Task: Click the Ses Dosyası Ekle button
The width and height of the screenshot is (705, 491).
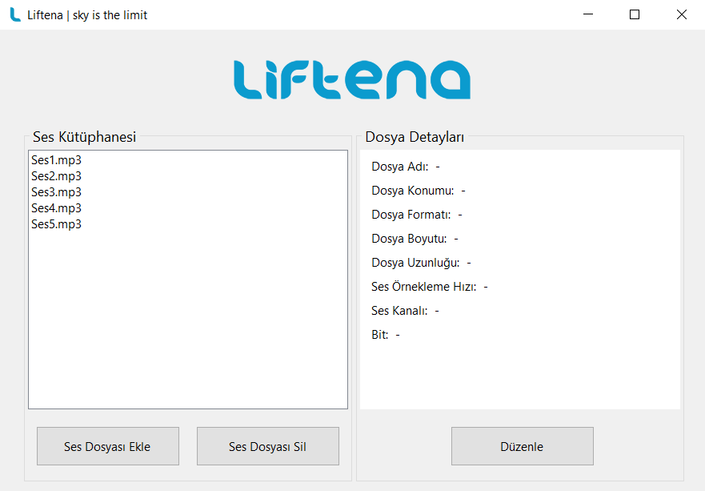Action: (108, 446)
